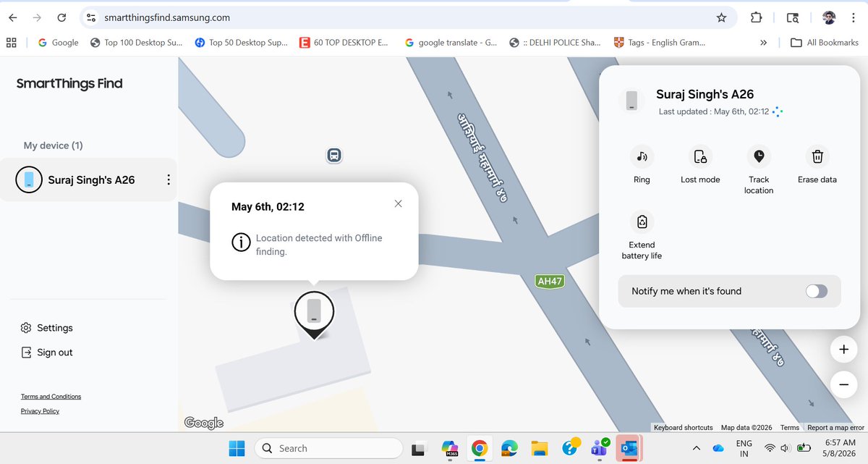Open Task View from taskbar
Viewport: 868px width, 464px height.
pos(419,448)
